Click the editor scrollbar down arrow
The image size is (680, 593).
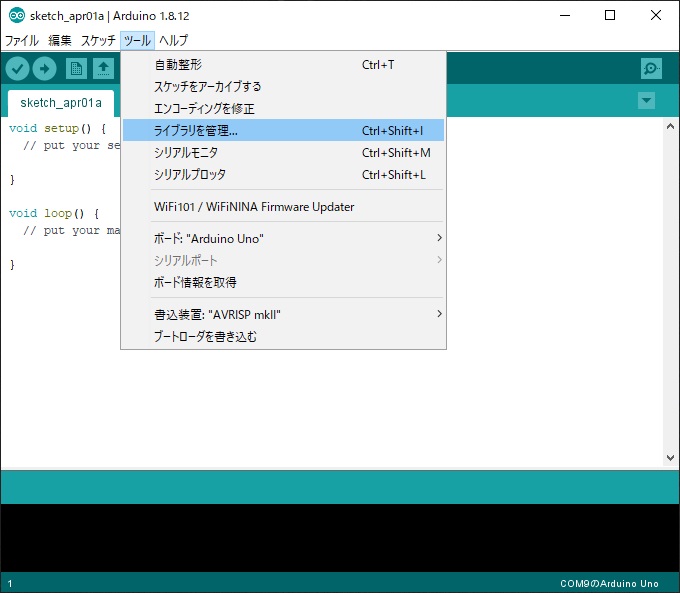(670, 458)
